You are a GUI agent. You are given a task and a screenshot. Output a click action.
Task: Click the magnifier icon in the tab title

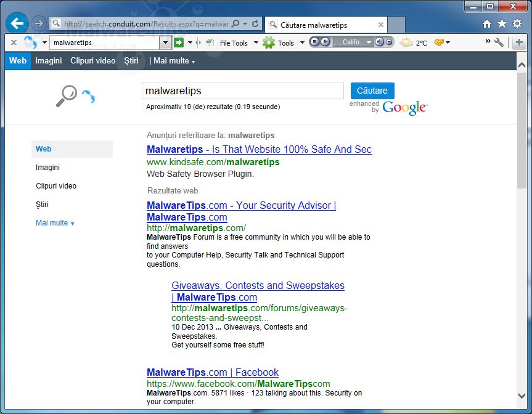pos(273,25)
